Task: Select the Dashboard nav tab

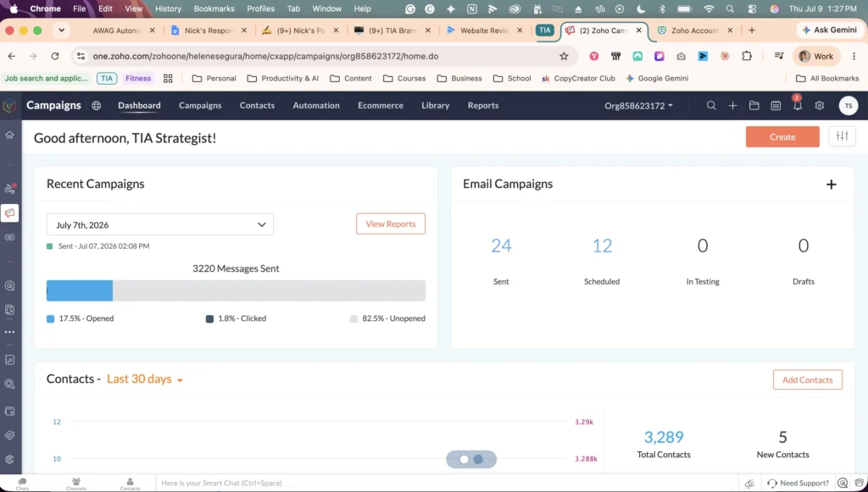Action: [140, 106]
